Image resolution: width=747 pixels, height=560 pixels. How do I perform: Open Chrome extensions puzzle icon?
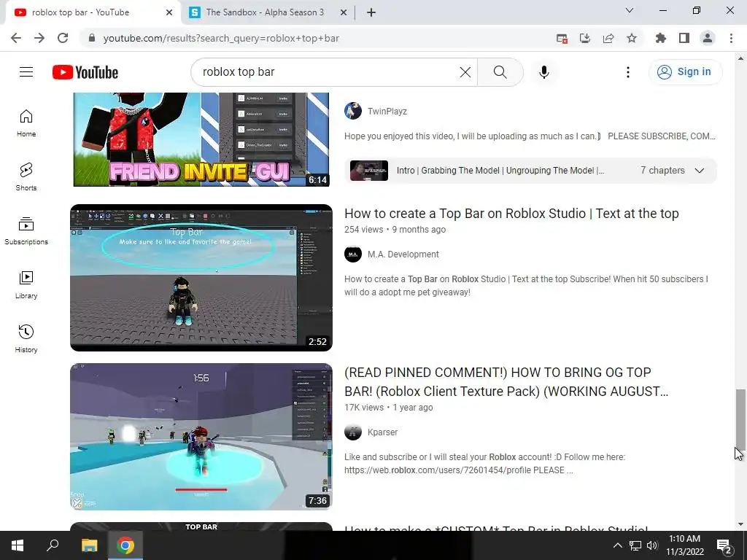coord(661,38)
